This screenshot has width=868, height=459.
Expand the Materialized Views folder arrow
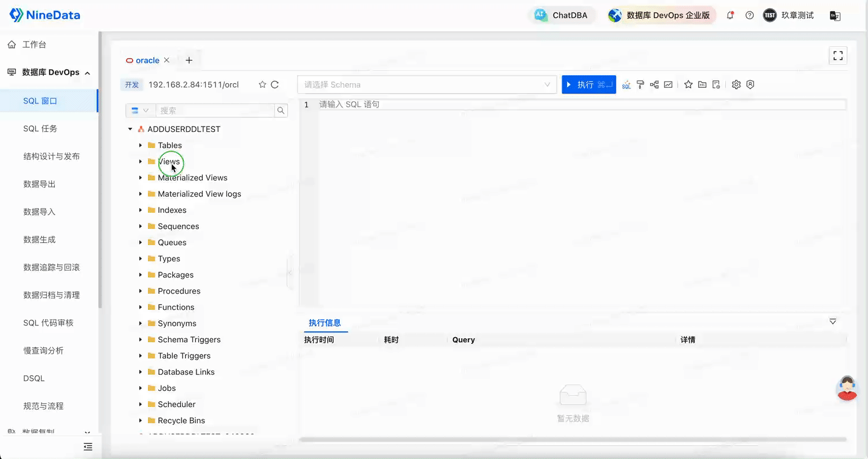tap(140, 178)
